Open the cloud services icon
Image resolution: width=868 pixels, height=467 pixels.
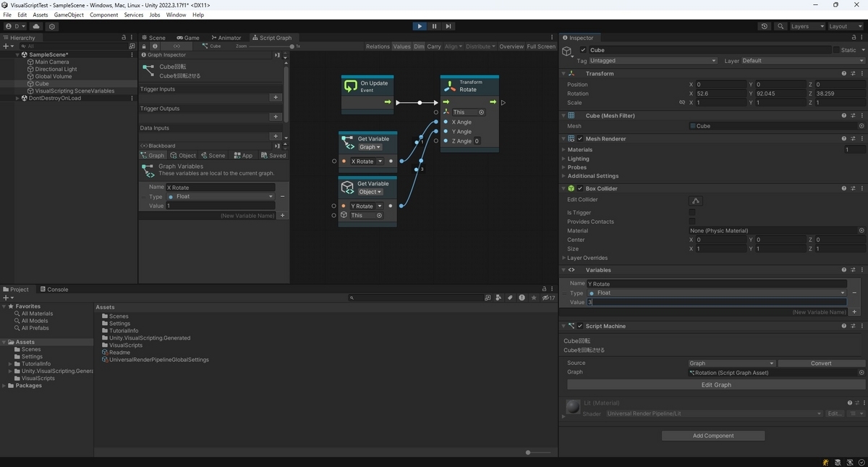pyautogui.click(x=36, y=26)
